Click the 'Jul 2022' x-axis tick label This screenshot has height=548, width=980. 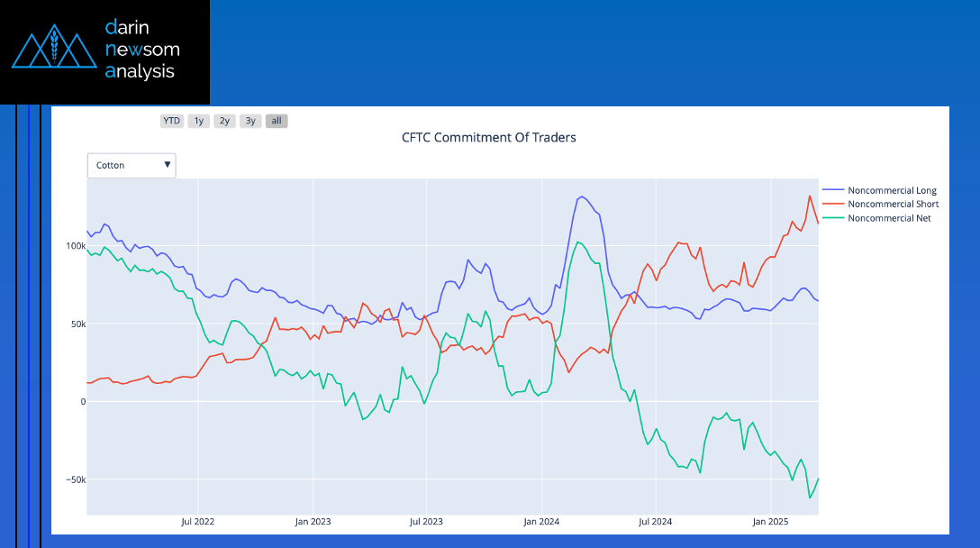198,522
